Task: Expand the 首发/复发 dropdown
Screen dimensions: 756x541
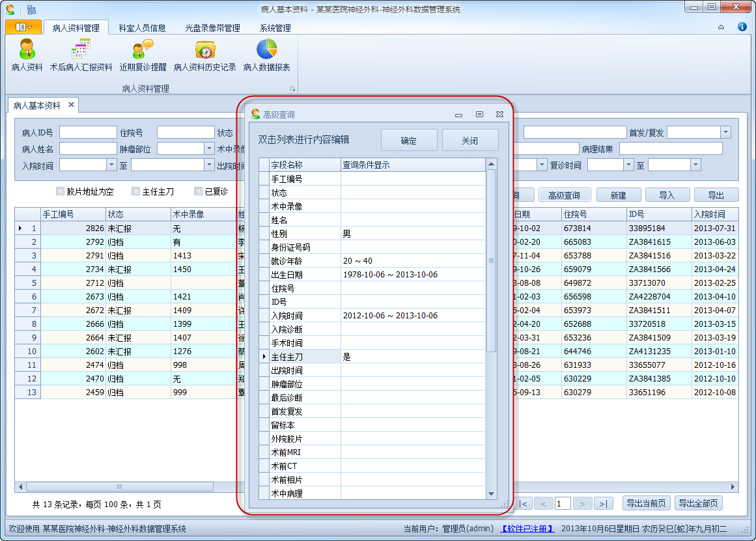Action: 725,133
